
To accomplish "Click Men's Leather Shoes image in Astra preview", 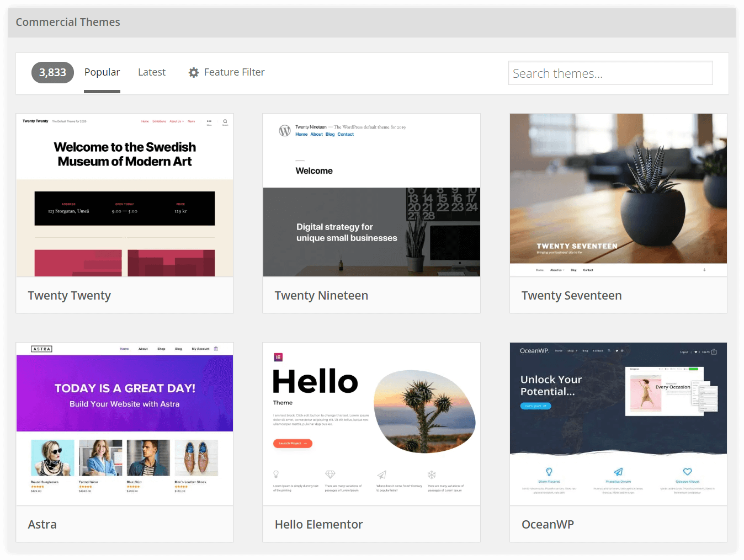I will [x=196, y=457].
